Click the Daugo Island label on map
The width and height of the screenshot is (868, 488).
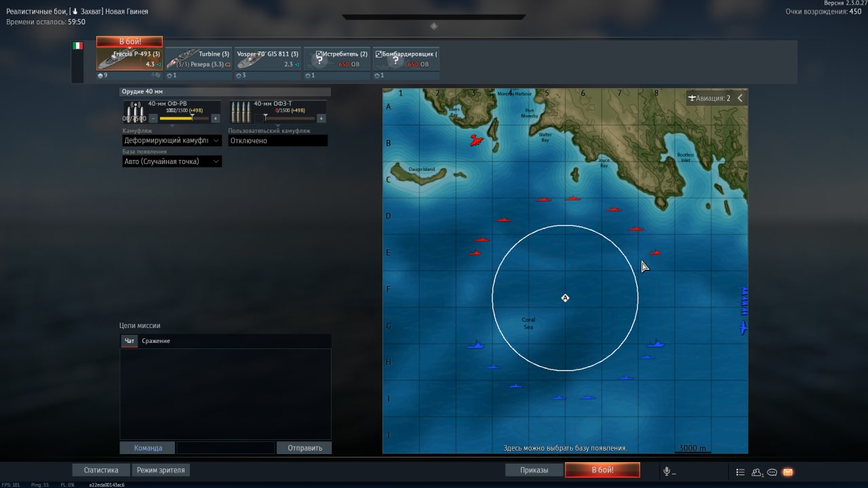pyautogui.click(x=422, y=169)
